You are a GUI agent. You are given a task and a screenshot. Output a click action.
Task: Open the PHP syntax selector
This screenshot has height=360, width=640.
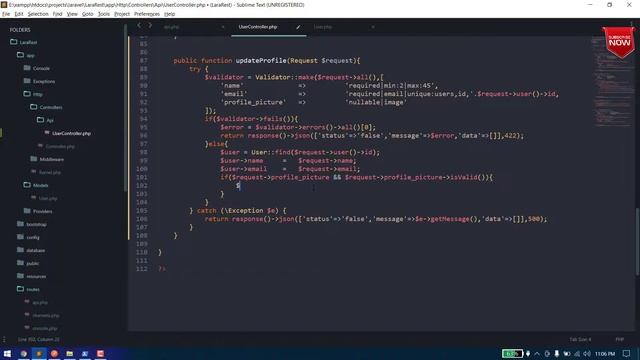(x=620, y=340)
